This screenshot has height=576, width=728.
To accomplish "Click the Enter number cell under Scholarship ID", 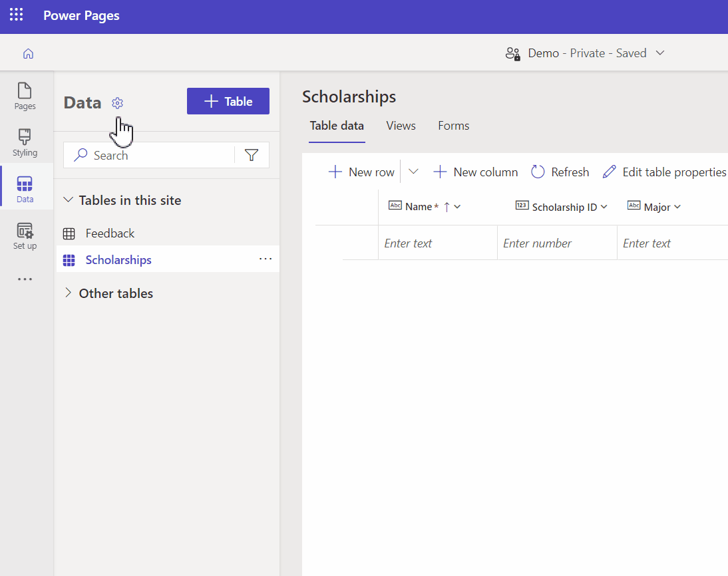I will [557, 242].
